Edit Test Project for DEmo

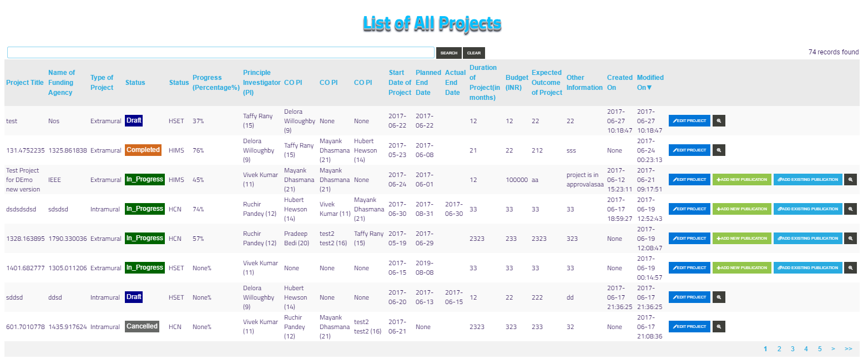click(x=689, y=179)
